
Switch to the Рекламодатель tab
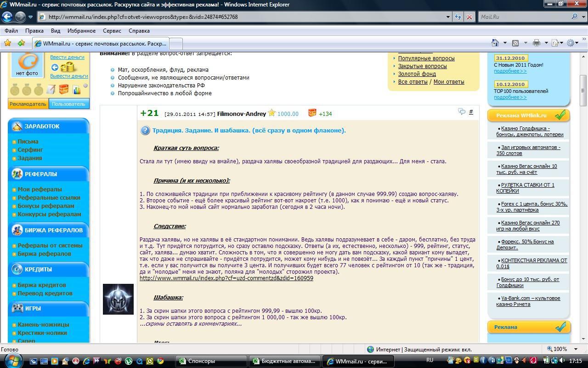(28, 104)
